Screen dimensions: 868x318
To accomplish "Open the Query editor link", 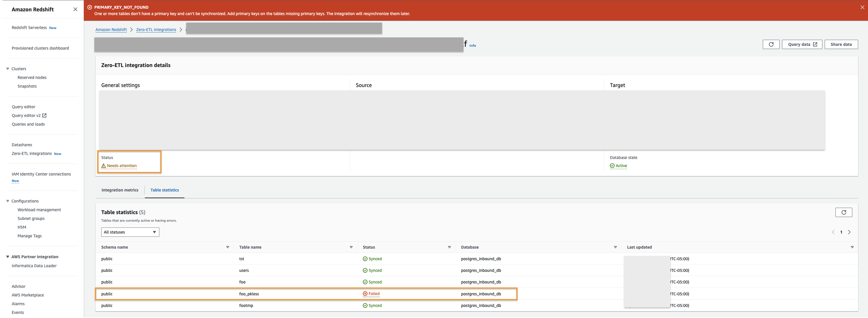I will click(24, 107).
